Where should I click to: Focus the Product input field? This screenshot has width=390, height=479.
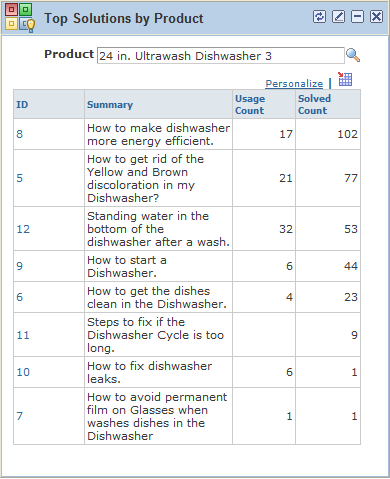point(221,56)
